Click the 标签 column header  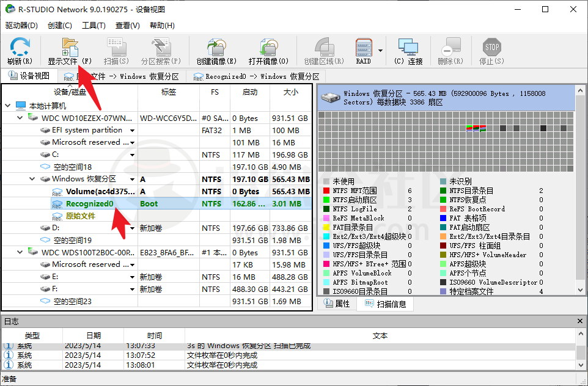[169, 92]
